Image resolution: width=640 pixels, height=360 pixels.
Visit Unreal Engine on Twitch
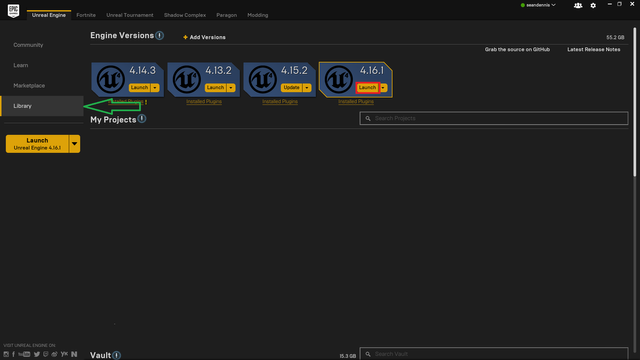click(x=46, y=354)
